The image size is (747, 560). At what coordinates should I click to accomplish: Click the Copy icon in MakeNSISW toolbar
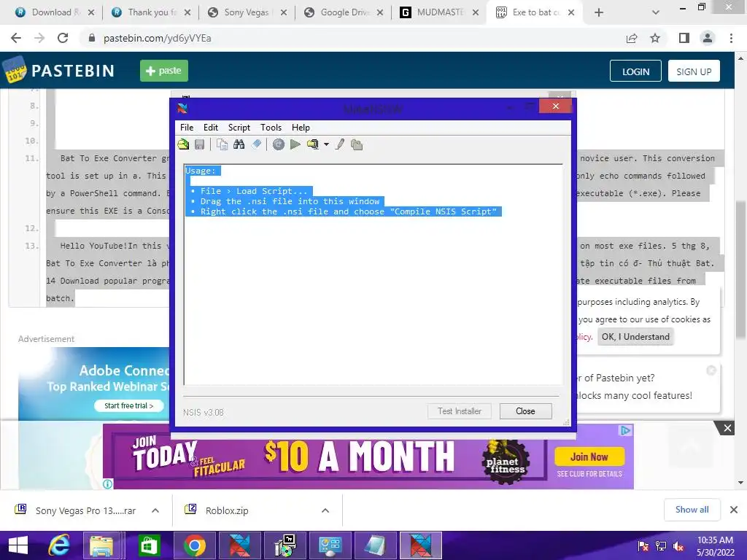pyautogui.click(x=222, y=144)
